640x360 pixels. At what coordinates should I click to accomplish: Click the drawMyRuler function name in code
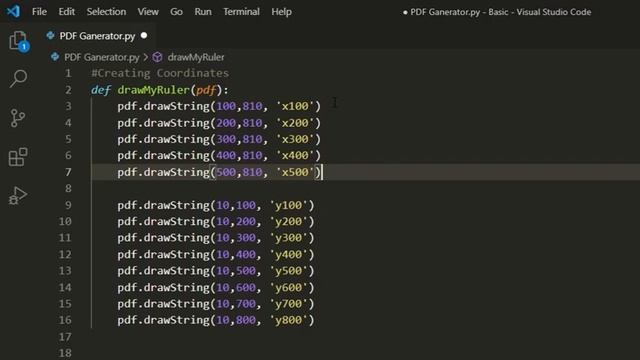click(x=154, y=90)
